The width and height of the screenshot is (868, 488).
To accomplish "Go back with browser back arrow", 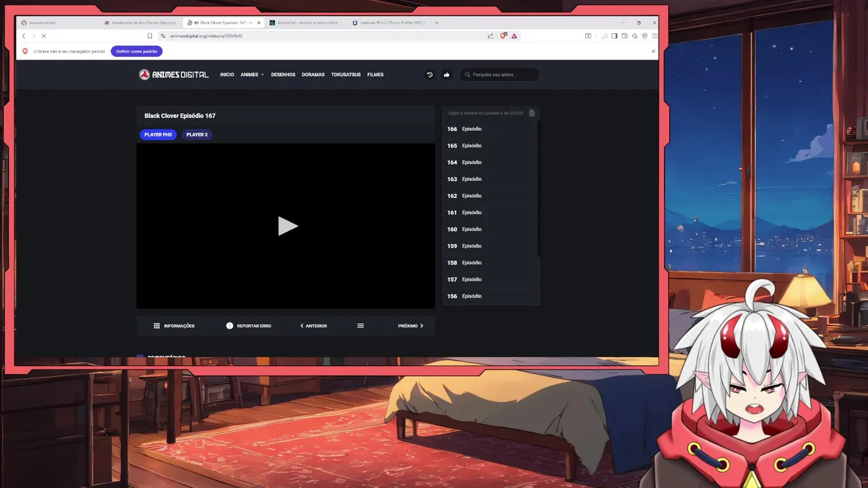I will (24, 36).
